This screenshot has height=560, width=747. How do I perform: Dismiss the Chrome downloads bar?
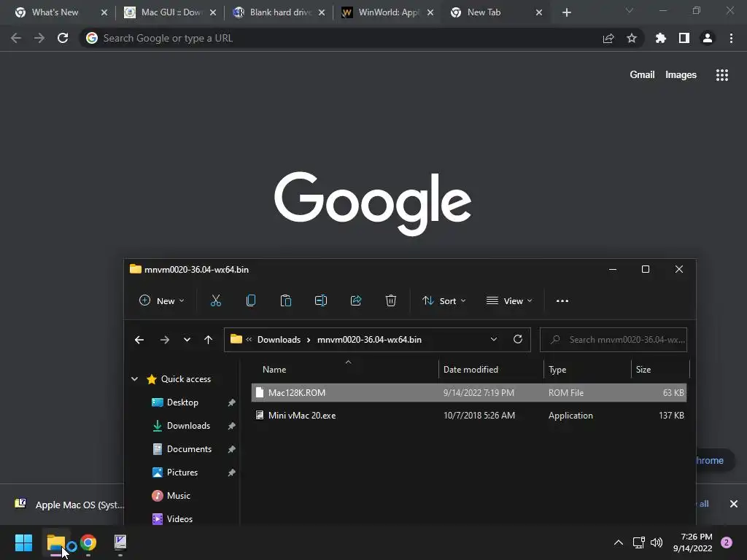[x=734, y=504]
